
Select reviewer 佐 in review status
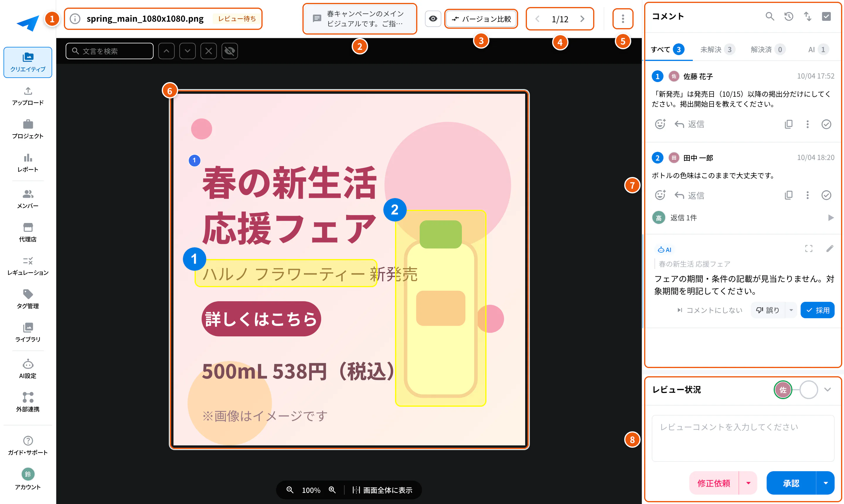(782, 389)
